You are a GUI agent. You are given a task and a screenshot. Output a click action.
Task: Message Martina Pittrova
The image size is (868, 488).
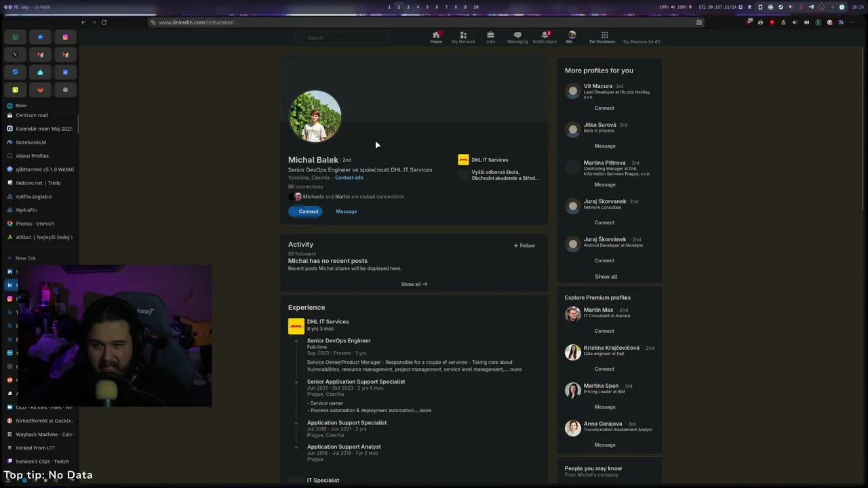(605, 185)
